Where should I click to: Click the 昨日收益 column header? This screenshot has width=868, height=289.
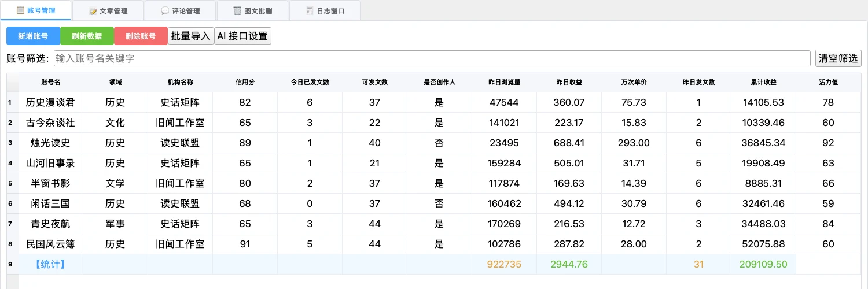click(569, 82)
